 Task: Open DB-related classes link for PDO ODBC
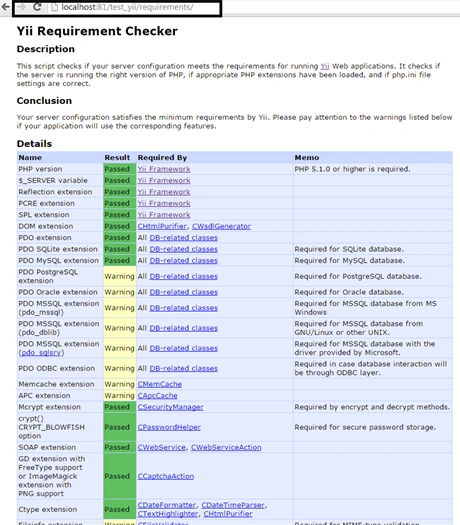coord(183,368)
